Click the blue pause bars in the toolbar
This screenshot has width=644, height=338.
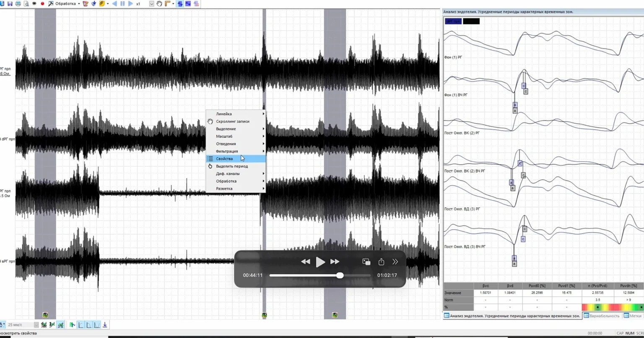pos(122,4)
